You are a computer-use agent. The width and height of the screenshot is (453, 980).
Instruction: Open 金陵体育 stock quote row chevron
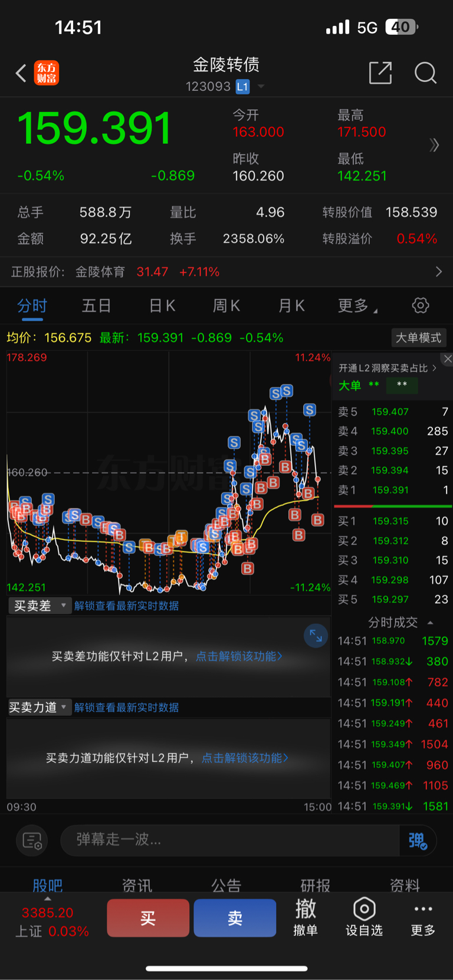(438, 272)
